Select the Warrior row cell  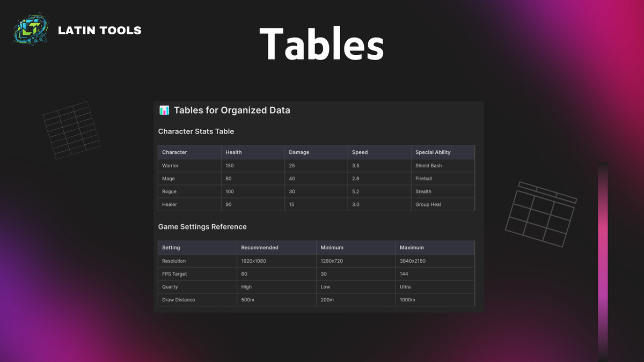tap(171, 166)
